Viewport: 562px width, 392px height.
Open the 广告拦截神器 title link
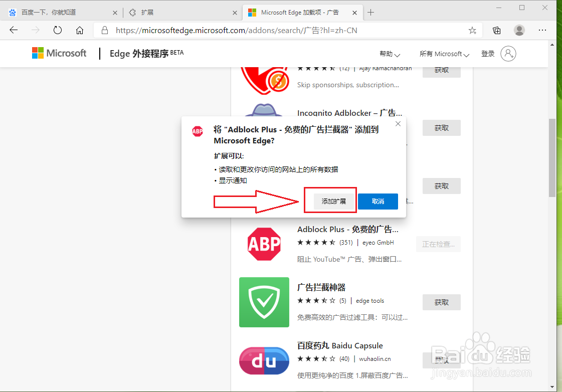coord(321,287)
